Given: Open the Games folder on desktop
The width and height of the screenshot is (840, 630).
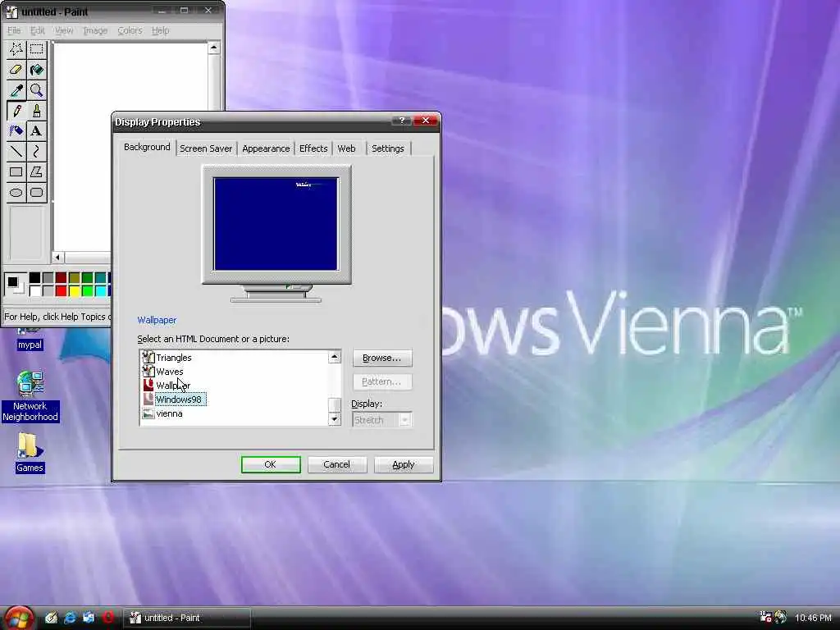Looking at the screenshot, I should point(30,453).
